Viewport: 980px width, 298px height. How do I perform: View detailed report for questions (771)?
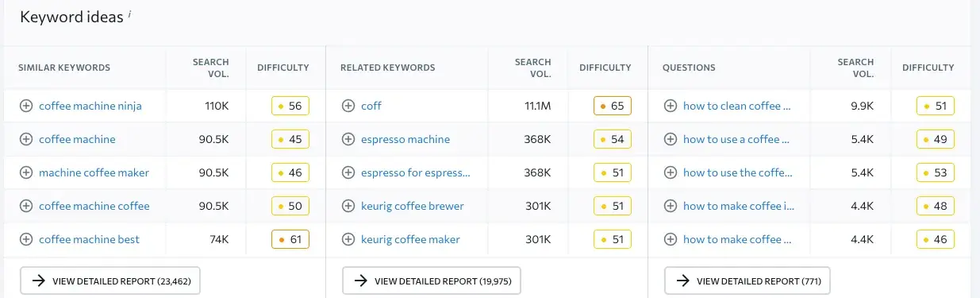tap(747, 281)
